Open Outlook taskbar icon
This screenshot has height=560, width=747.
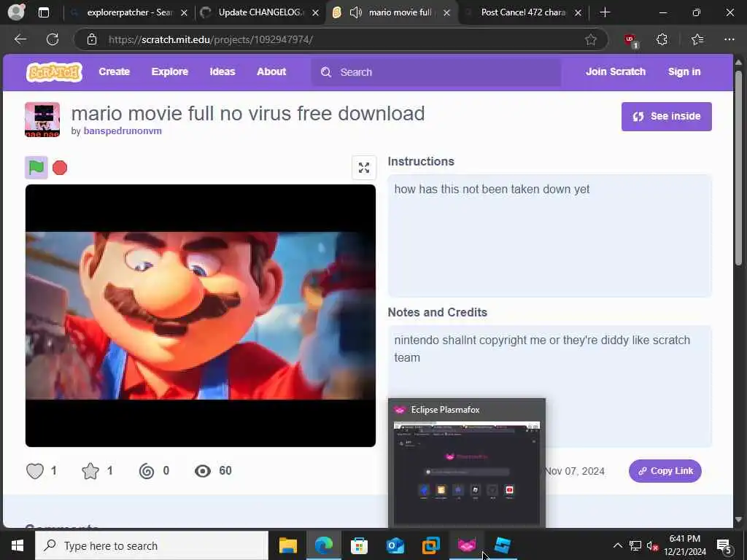click(x=395, y=545)
